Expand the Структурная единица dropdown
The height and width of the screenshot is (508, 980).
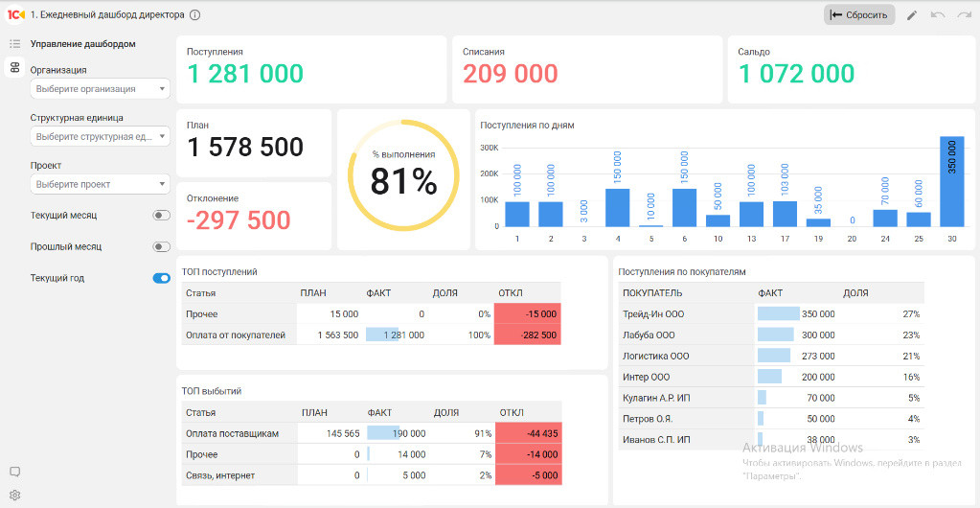(x=100, y=136)
